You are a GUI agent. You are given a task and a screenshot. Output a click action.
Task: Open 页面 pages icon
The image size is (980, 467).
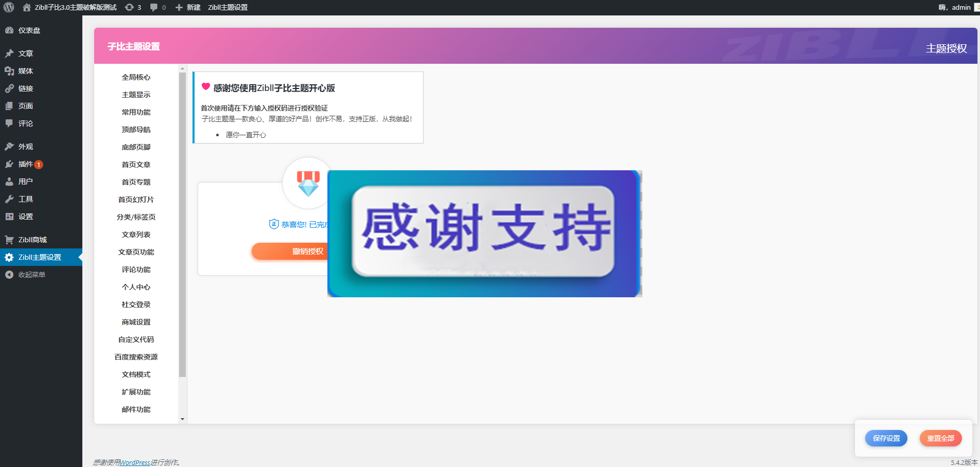(9, 106)
